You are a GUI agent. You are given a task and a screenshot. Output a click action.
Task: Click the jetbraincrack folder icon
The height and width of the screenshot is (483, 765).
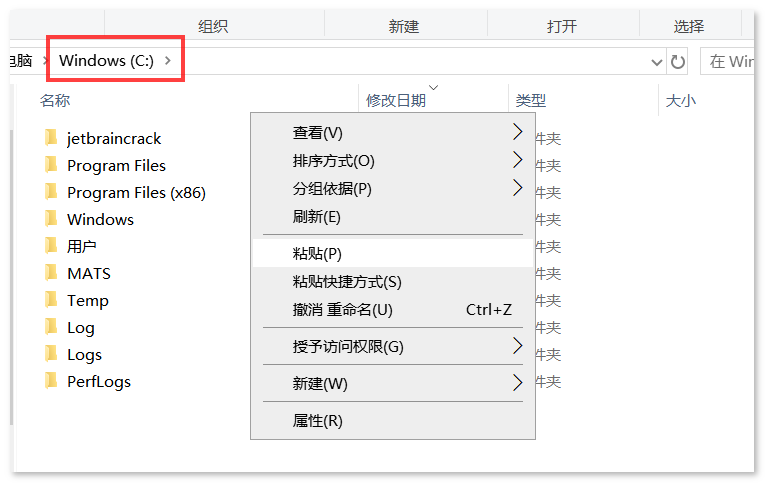[x=51, y=138]
